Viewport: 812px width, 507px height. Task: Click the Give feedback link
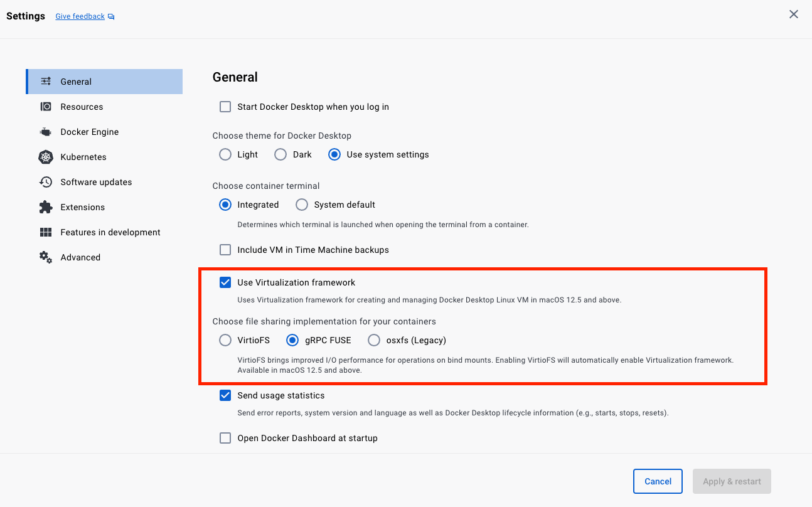pyautogui.click(x=80, y=16)
